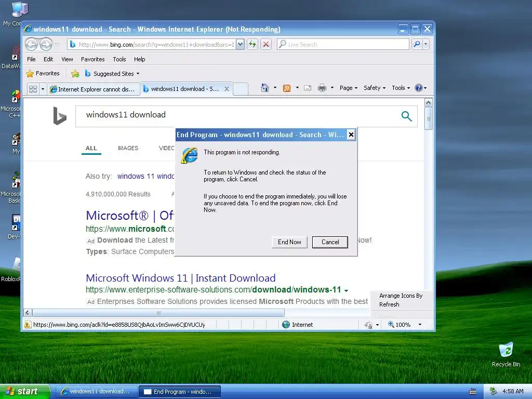Expand the address bar dropdown arrow
Image resolution: width=532 pixels, height=399 pixels.
point(240,44)
